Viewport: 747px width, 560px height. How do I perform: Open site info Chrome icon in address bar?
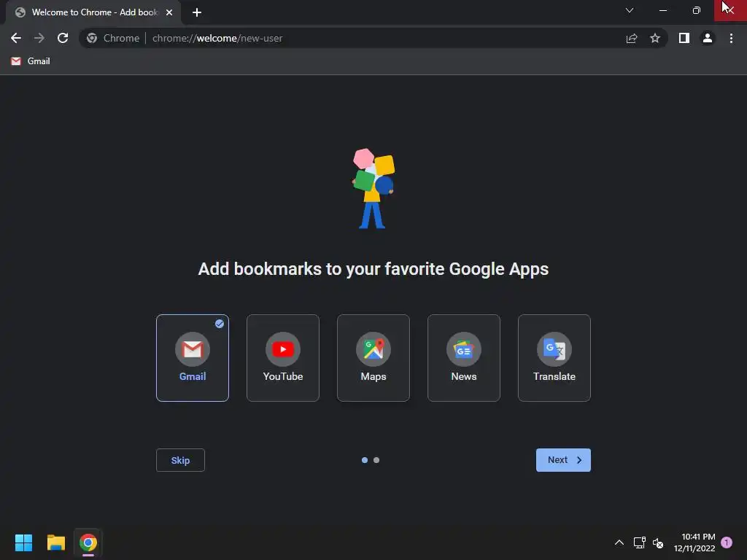[x=92, y=38]
